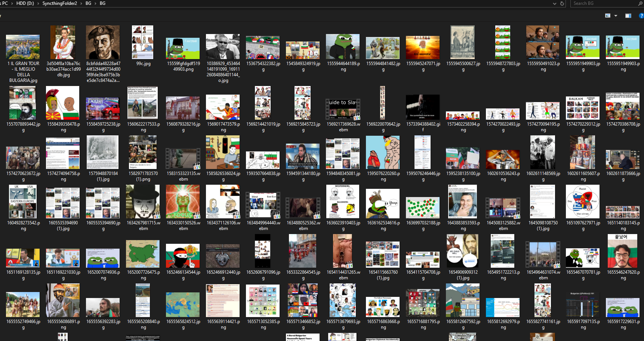Select the 15559fgfdgdf51949903.png thumbnail

point(183,48)
